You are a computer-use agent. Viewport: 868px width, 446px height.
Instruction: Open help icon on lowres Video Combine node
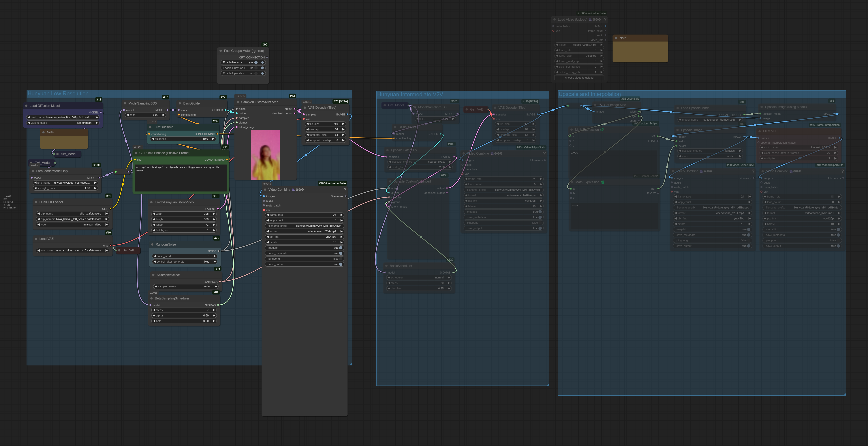click(x=345, y=190)
